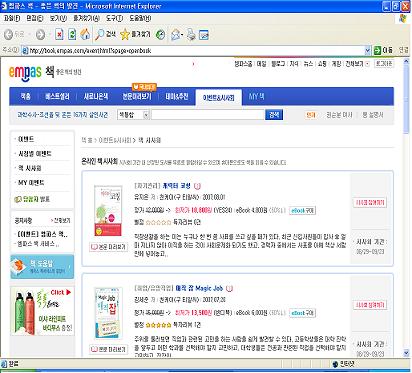Click the Windows flag logo
This screenshot has width=412, height=373.
403,18
